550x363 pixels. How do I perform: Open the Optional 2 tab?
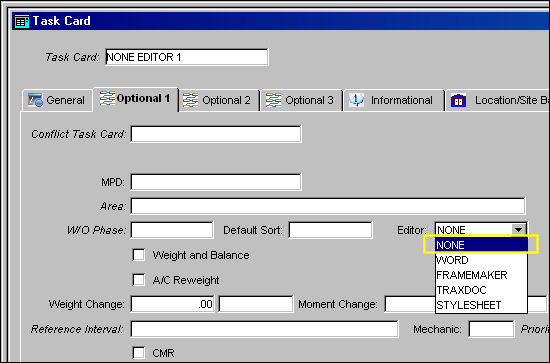[x=219, y=100]
